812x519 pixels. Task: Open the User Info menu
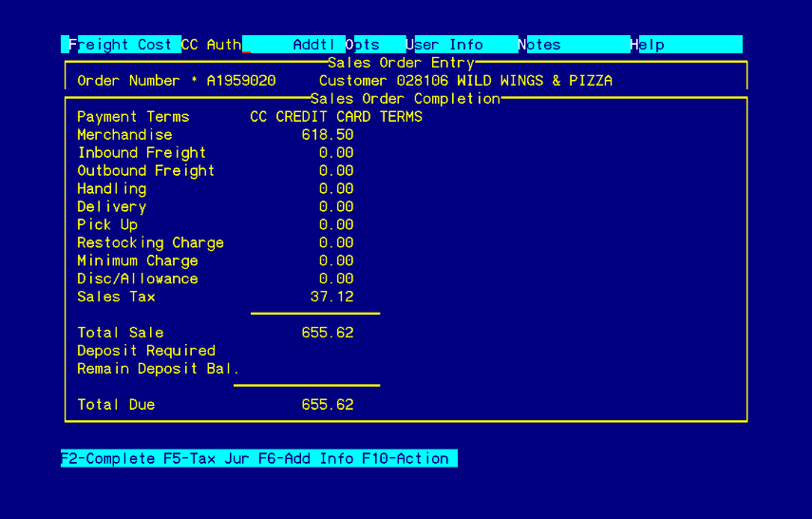pos(444,45)
